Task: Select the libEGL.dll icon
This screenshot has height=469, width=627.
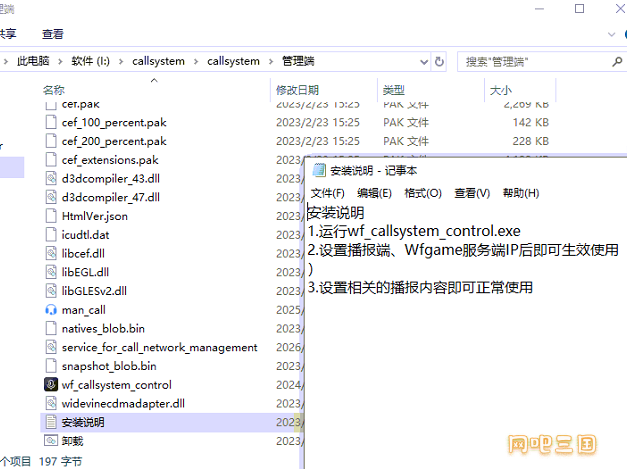Action: point(51,272)
